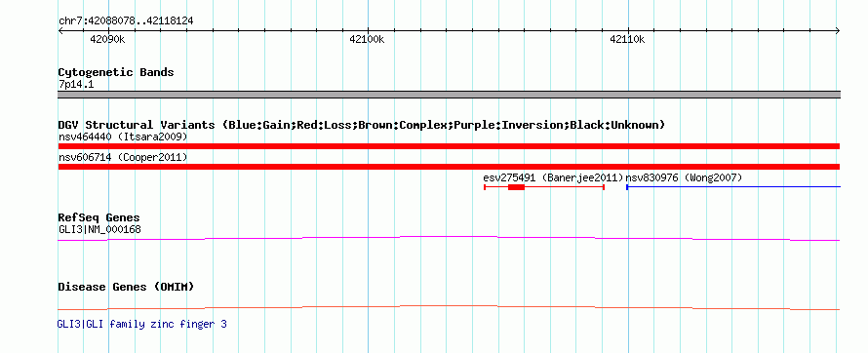
Task: Select the thick red esv275491 block
Action: [x=516, y=187]
